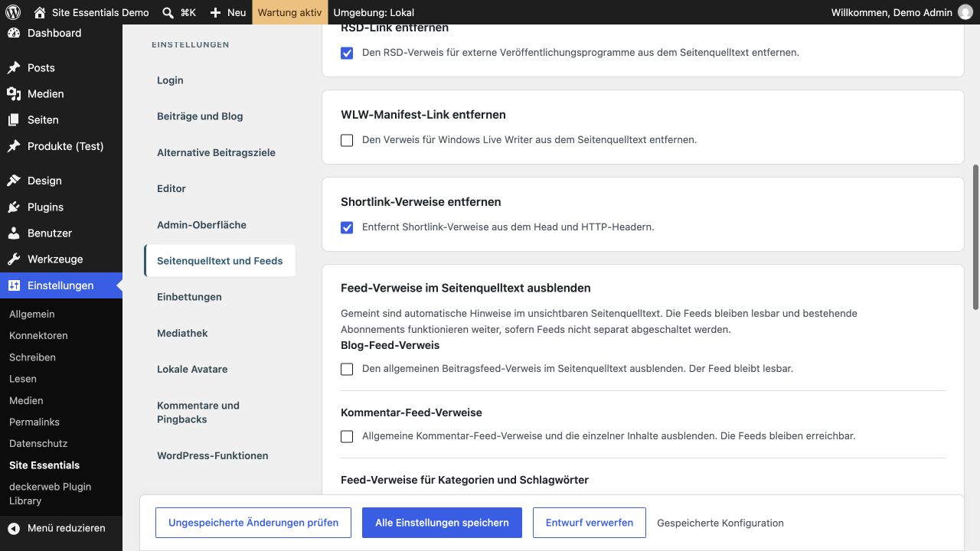Screen dimensions: 980x551
Task: Tick the Kommentar-Feed-Verweise checkbox
Action: 347,436
